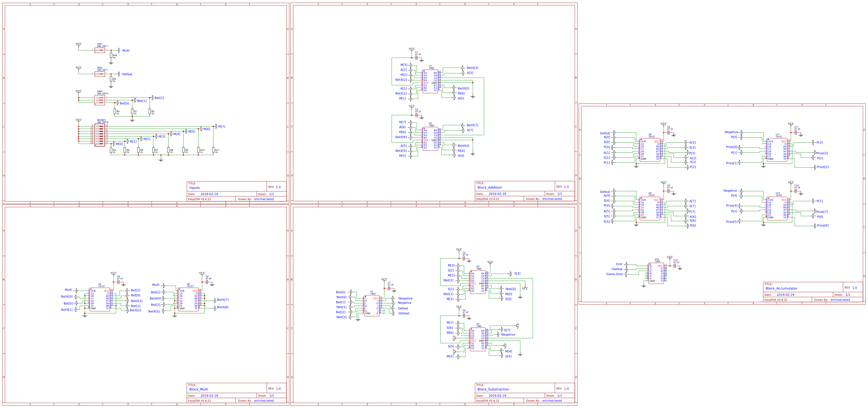Select the U2 7483 adder chip
Screen dimensions: 868x408
tap(430, 139)
